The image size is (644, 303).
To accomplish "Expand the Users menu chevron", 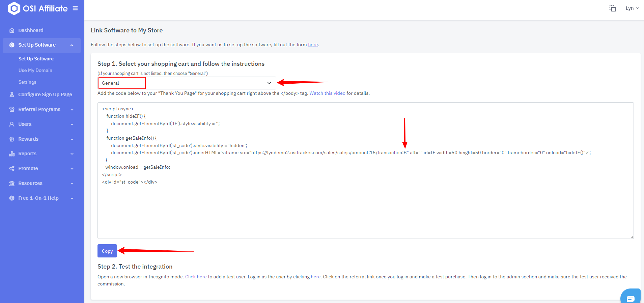I will click(x=72, y=125).
